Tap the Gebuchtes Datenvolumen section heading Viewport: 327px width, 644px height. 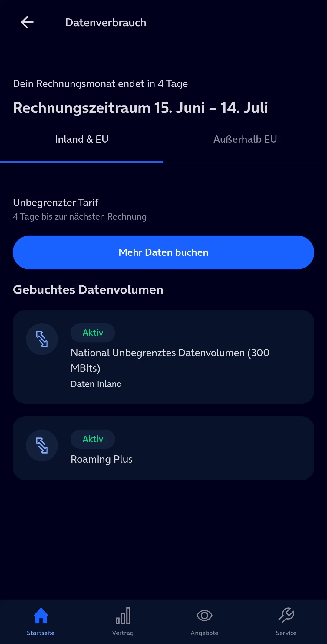[88, 290]
